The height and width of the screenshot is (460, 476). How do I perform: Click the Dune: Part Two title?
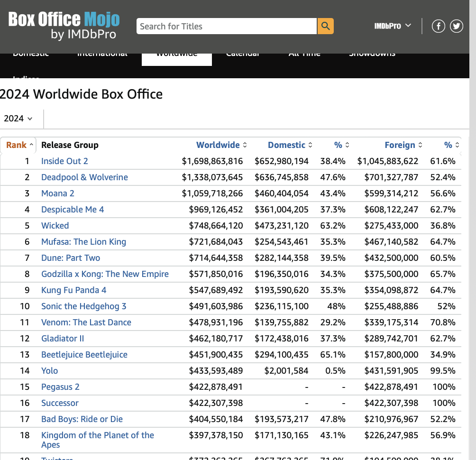click(x=71, y=258)
